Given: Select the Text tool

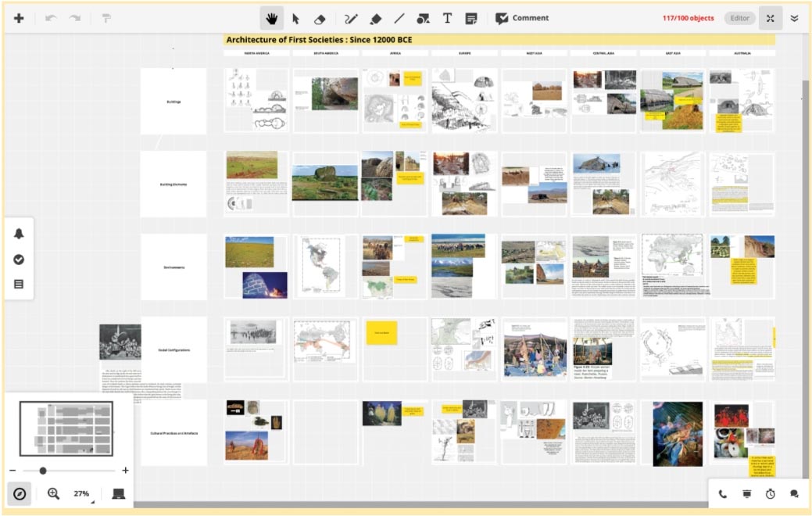Looking at the screenshot, I should (447, 18).
